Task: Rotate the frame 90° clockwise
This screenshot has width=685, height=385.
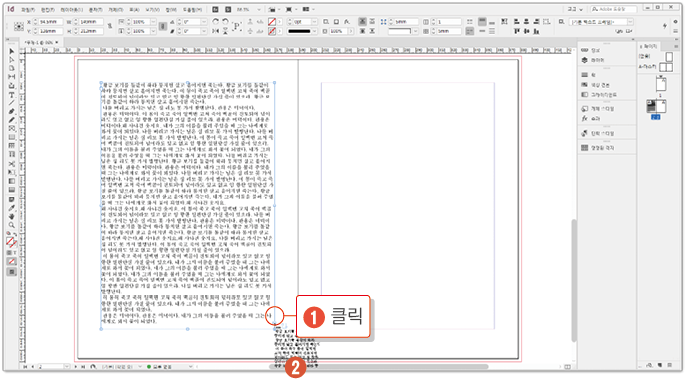Action: [216, 21]
